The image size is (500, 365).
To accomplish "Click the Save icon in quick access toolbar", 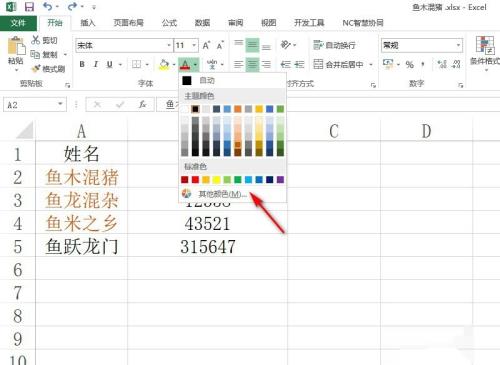I will 29,7.
